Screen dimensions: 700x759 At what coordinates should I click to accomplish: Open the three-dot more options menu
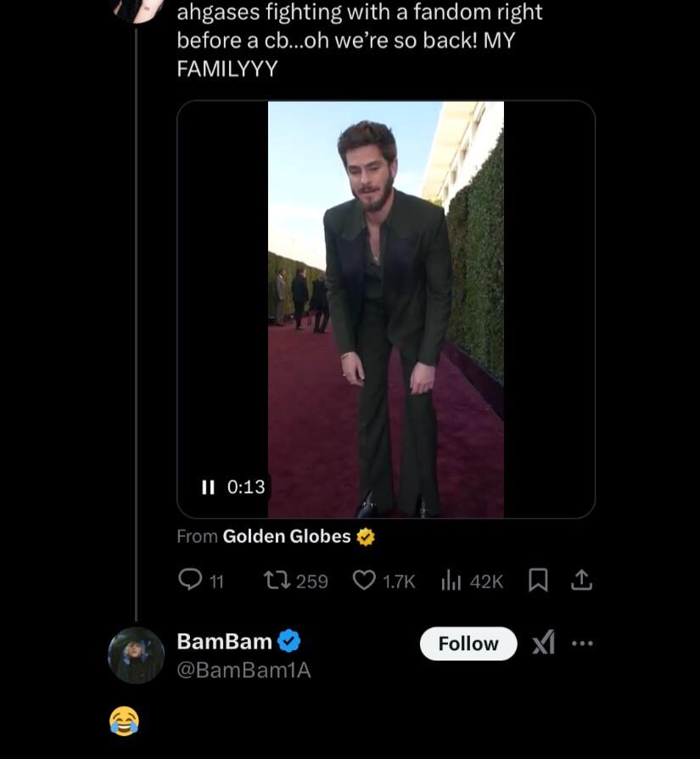point(583,644)
